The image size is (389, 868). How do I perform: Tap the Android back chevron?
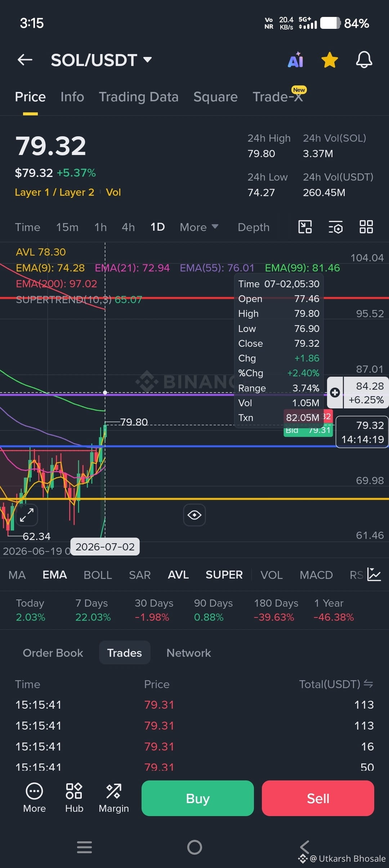(x=305, y=847)
